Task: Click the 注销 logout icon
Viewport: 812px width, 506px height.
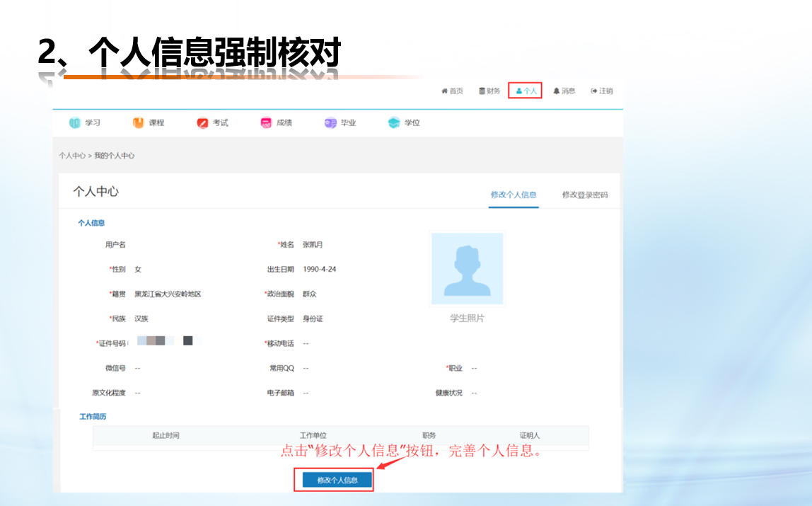Action: [594, 91]
